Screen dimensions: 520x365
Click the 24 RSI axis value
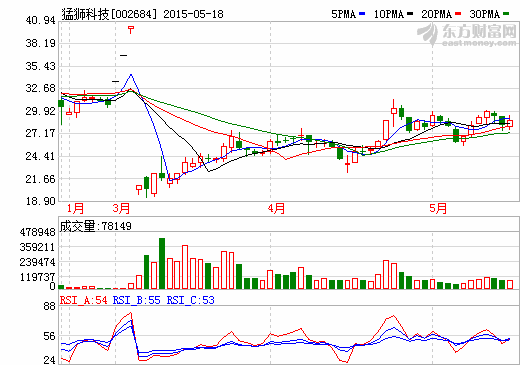pos(49,360)
